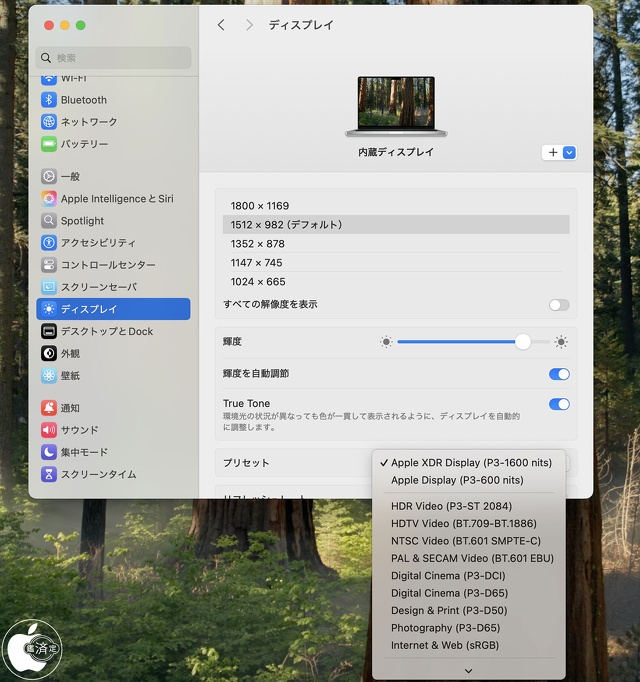Click the 内蔵ディスプレイ laptop thumbnail
Image resolution: width=640 pixels, height=682 pixels.
396,107
